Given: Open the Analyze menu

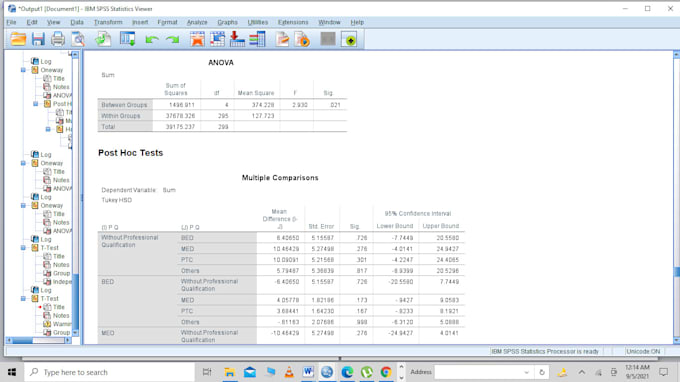Looking at the screenshot, I should (x=197, y=22).
